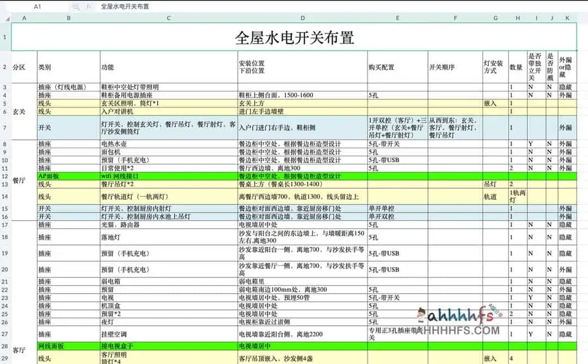Select the row 28 header
This screenshot has height=364, width=588.
pyautogui.click(x=5, y=346)
